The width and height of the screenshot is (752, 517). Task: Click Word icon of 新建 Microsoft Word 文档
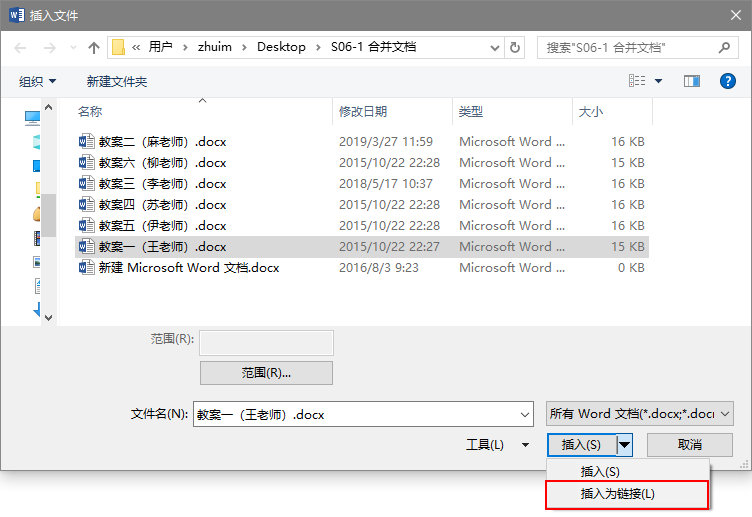[86, 267]
